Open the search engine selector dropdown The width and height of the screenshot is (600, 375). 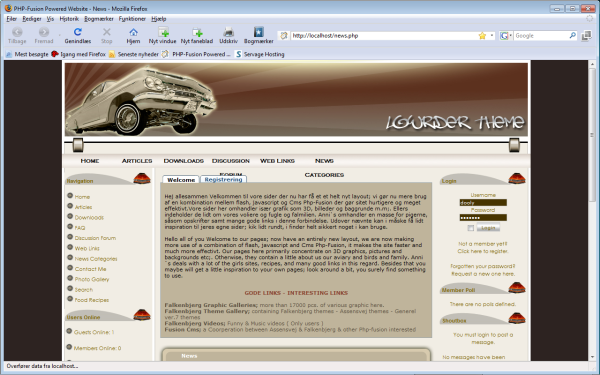505,36
